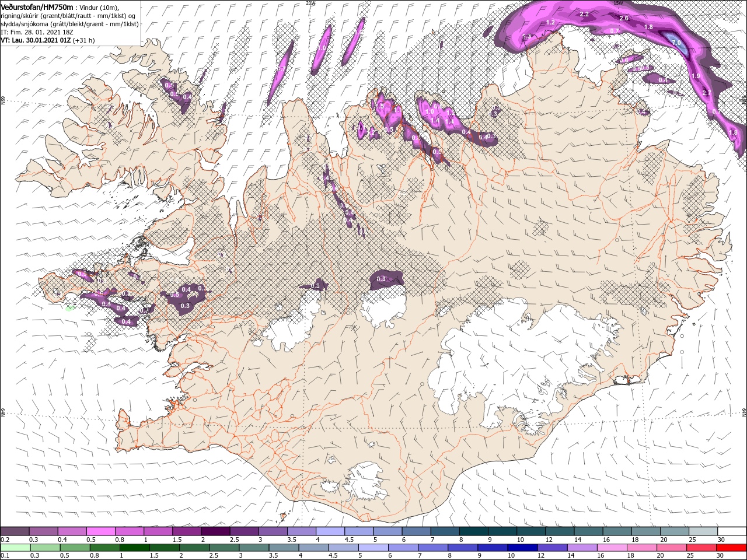Click the 1.9 precipitation value on the map
Image resolution: width=747 pixels, height=560 pixels.
click(x=695, y=76)
